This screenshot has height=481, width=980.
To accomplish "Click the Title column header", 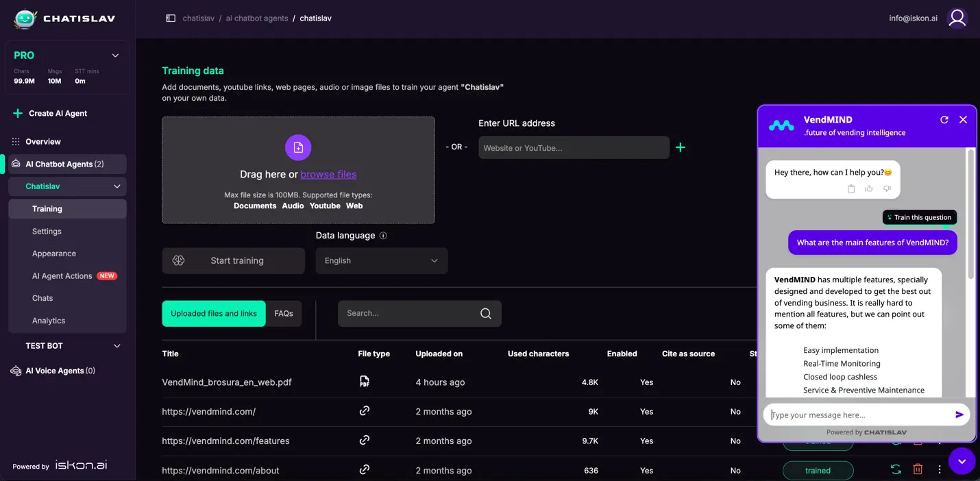I will pos(170,354).
